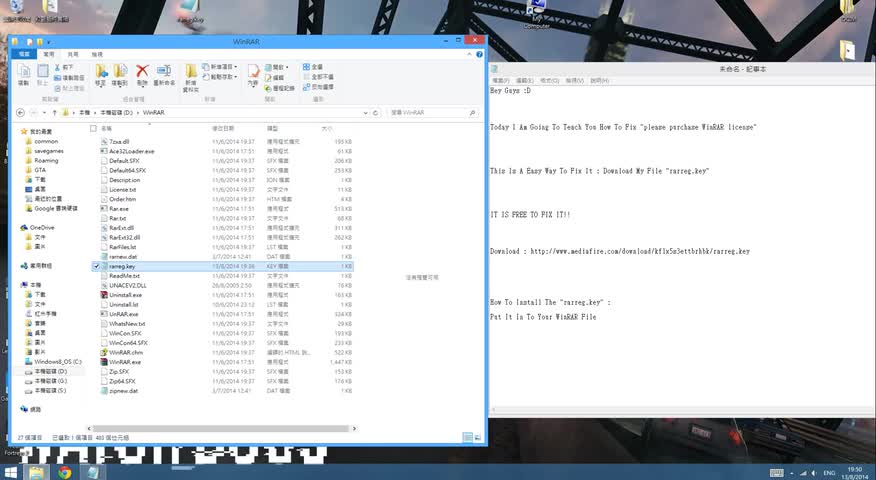Click the taskbar clock showing 19:50
This screenshot has width=876, height=480.
tap(855, 473)
